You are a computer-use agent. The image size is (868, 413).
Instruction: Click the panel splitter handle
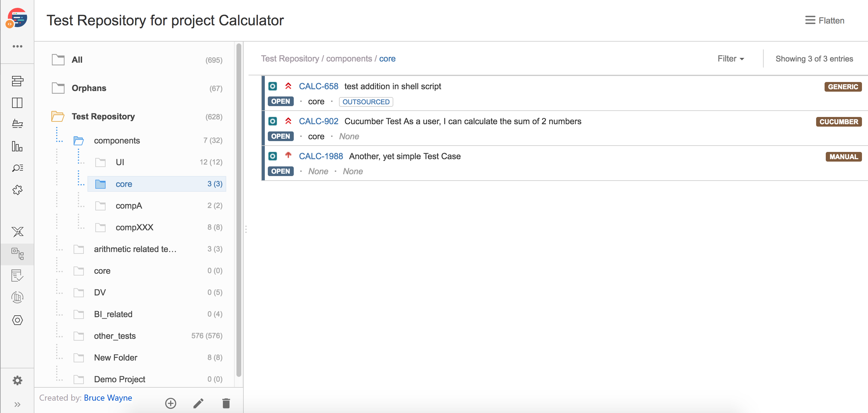point(246,229)
